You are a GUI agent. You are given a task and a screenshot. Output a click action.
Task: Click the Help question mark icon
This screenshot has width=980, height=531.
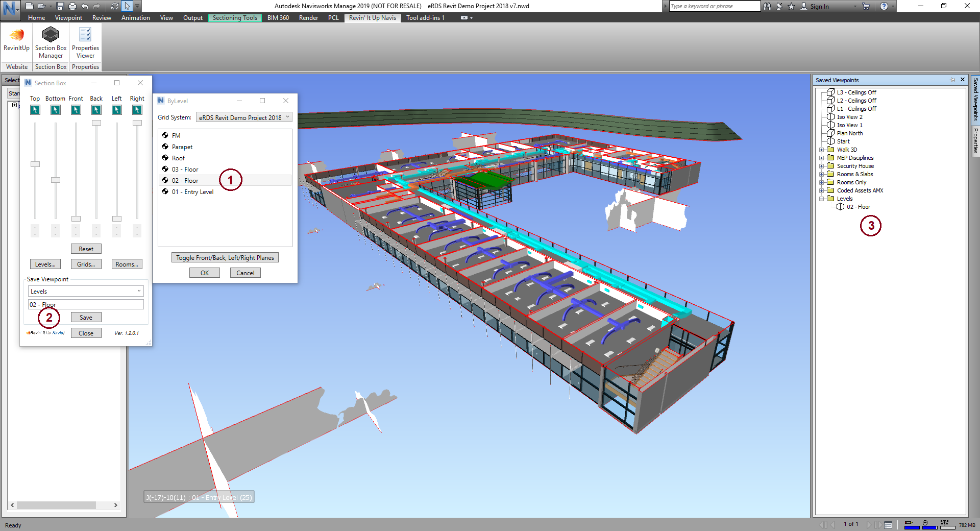pos(884,6)
